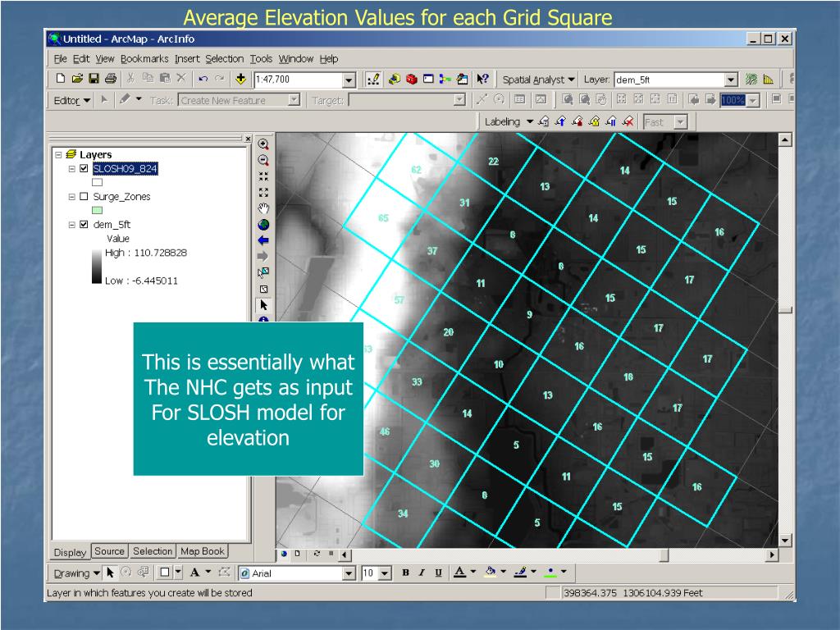Uncheck the SLOSH09_824 layer visibility

click(x=84, y=168)
